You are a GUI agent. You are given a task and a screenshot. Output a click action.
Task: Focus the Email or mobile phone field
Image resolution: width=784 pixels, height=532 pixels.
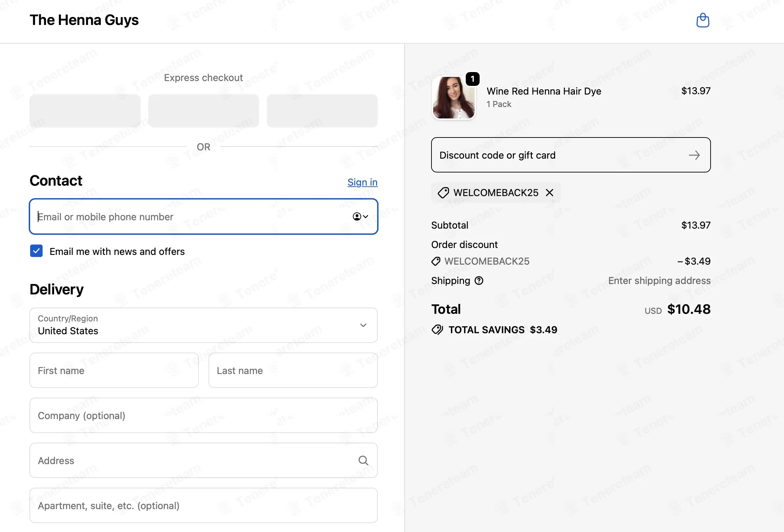(x=204, y=216)
